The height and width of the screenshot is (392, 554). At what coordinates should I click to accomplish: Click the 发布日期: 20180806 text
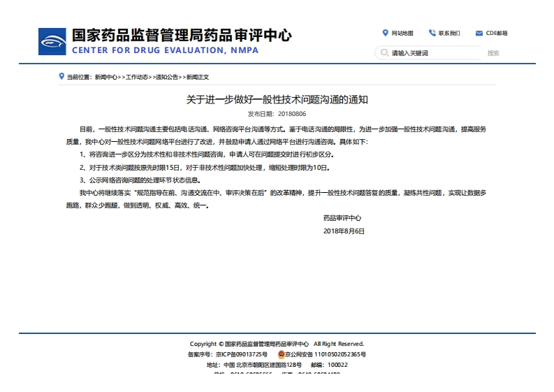pyautogui.click(x=277, y=114)
